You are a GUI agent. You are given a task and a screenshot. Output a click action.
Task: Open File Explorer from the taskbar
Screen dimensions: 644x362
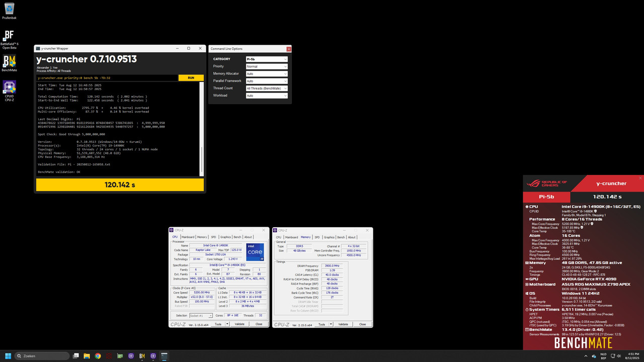[87, 356]
